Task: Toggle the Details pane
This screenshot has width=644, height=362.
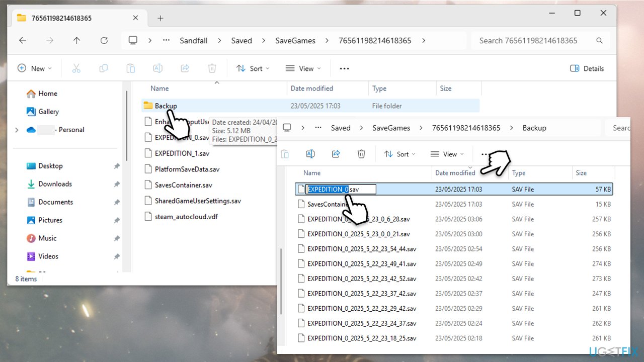Action: (587, 68)
